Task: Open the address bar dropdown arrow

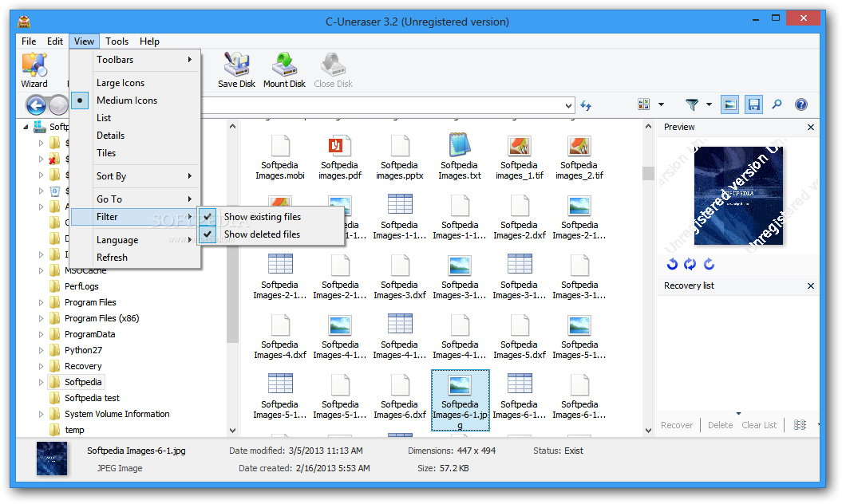Action: [x=568, y=106]
